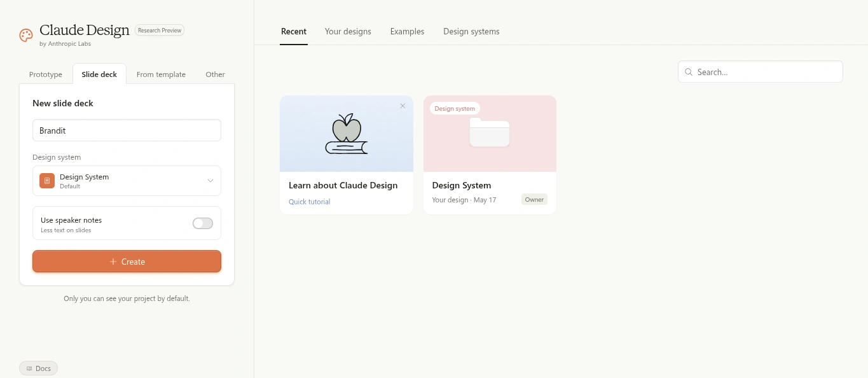Click the 'Your design · May 17' text
Viewport: 868px width, 378px height.
[464, 200]
